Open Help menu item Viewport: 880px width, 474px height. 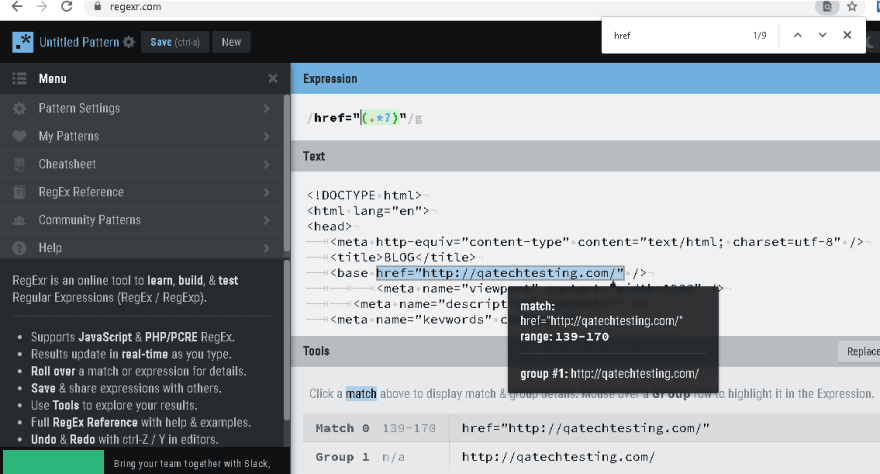pyautogui.click(x=141, y=248)
